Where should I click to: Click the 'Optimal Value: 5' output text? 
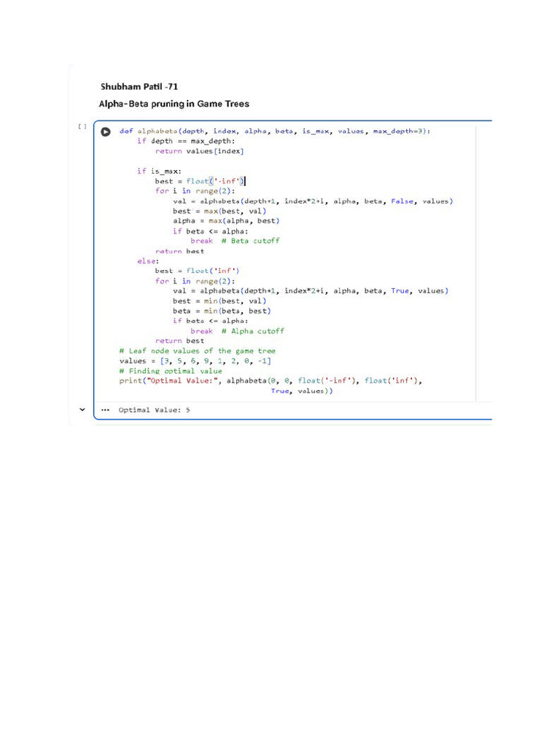click(155, 410)
